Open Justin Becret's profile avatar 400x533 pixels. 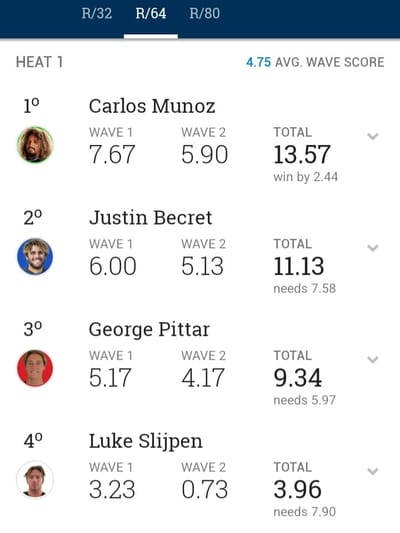point(35,256)
